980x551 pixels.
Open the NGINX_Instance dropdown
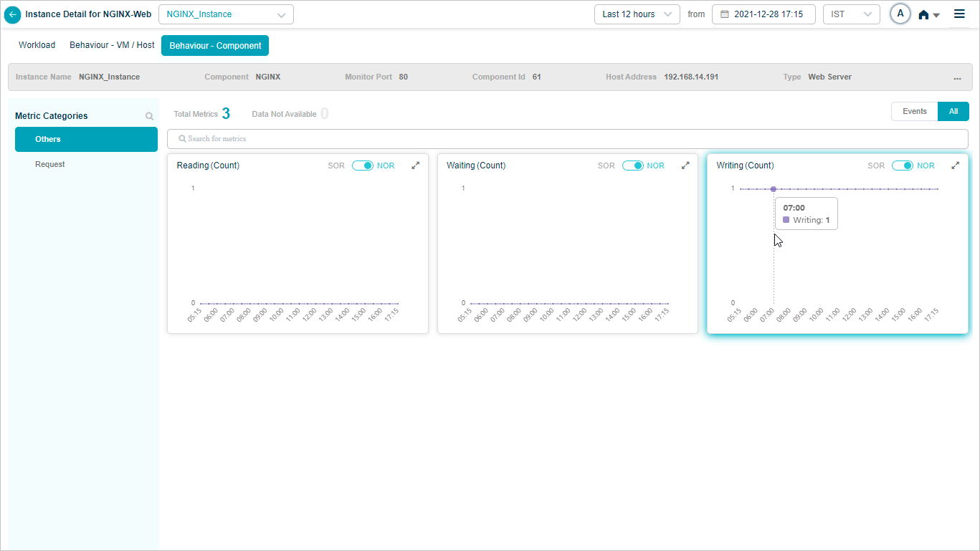[226, 14]
